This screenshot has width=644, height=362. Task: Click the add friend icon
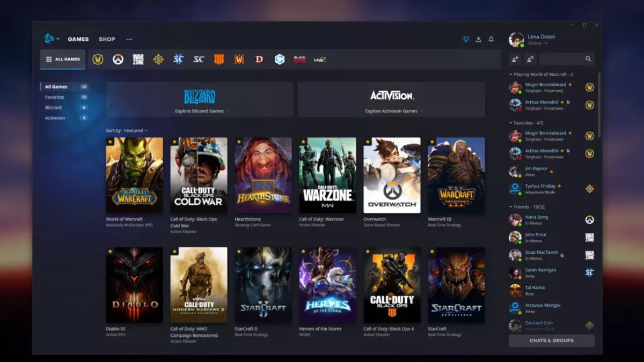[515, 59]
